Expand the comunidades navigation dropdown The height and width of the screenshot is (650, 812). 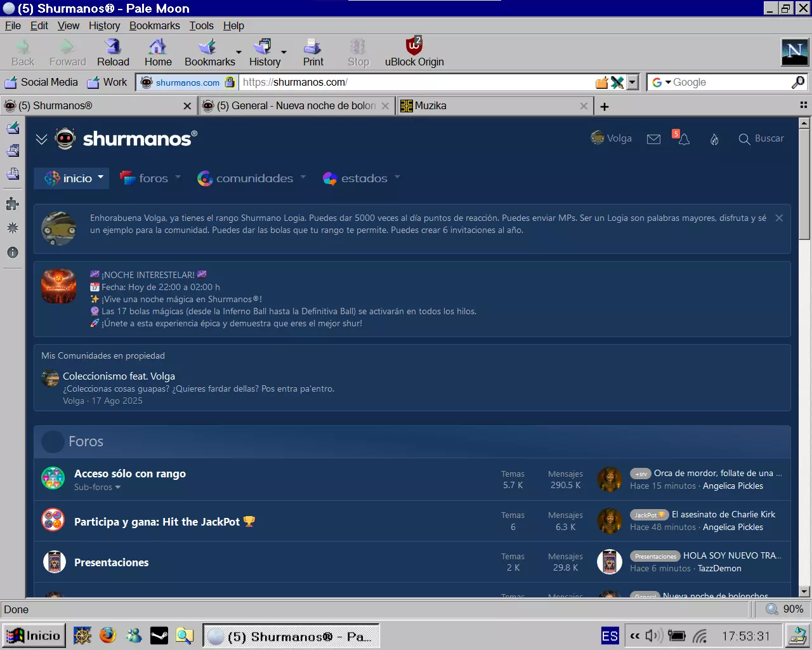point(303,178)
